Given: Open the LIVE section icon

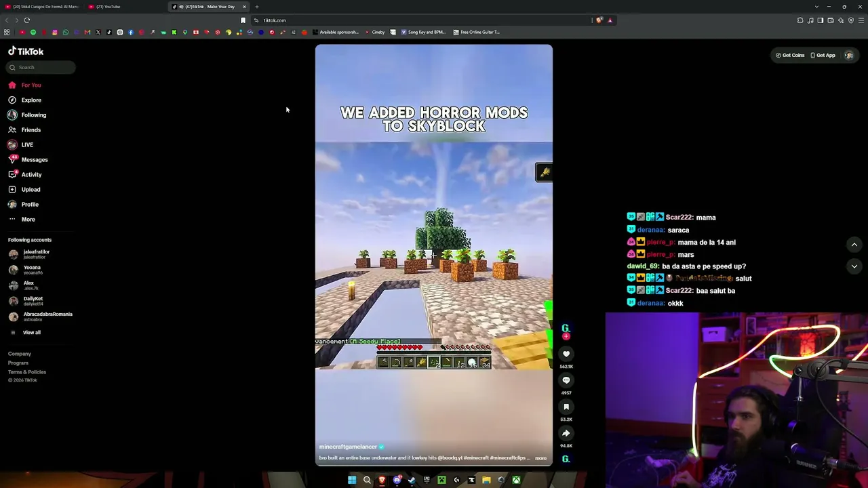Looking at the screenshot, I should coord(12,145).
